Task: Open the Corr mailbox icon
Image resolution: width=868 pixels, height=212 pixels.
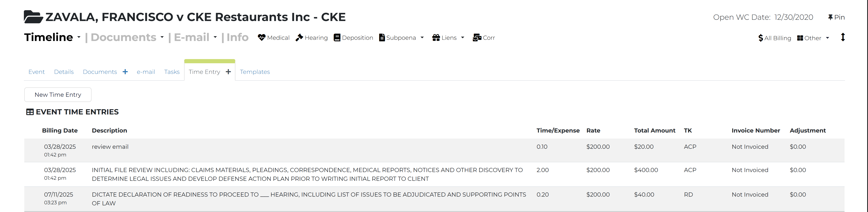Action: (477, 37)
